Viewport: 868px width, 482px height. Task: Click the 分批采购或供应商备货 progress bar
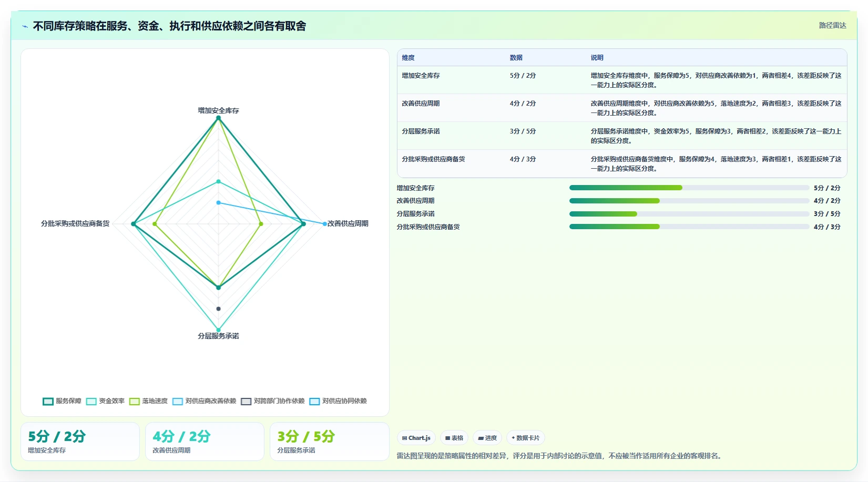[689, 227]
